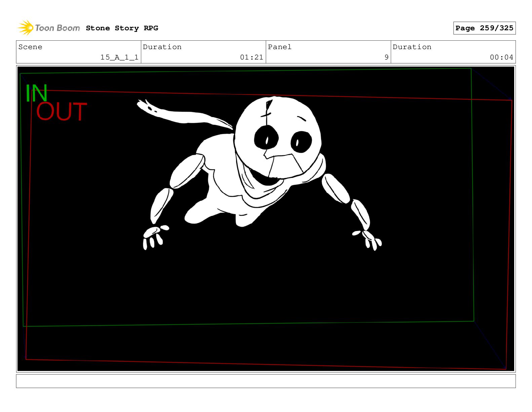This screenshot has height=412, width=532.
Task: Click the scene duration value 01:21
Action: [x=251, y=58]
